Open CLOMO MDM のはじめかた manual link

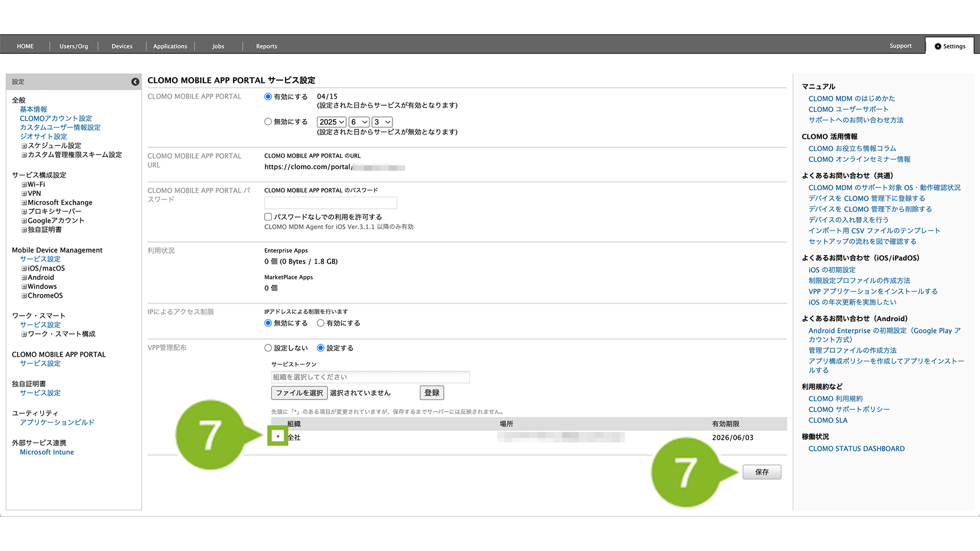coord(852,99)
